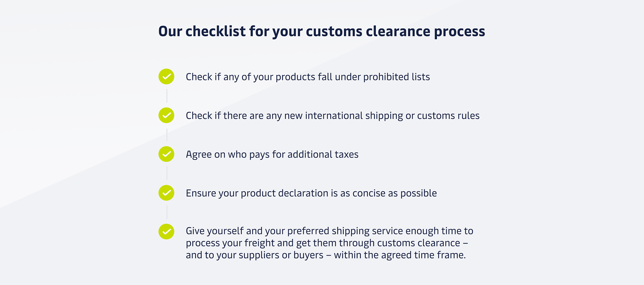This screenshot has height=285, width=644.
Task: Select the 'and to your suppliers or buyers' line
Action: tap(326, 255)
